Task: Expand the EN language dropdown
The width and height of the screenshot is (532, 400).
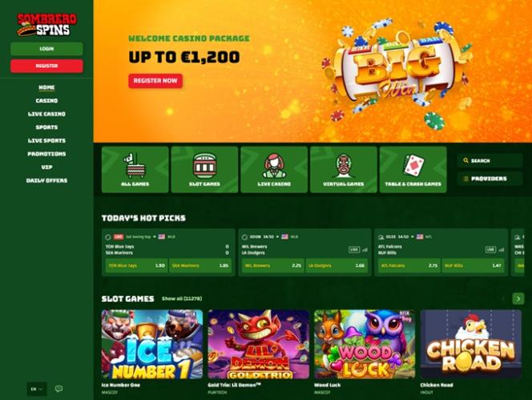Action: tap(37, 389)
